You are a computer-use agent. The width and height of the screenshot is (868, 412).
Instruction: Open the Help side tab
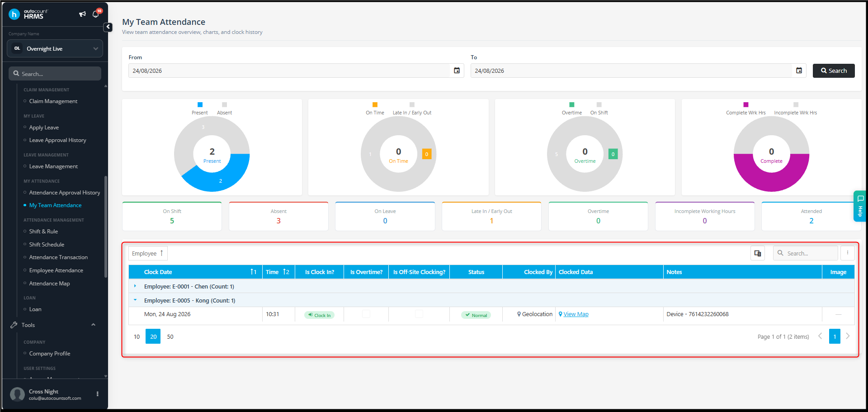coord(860,206)
